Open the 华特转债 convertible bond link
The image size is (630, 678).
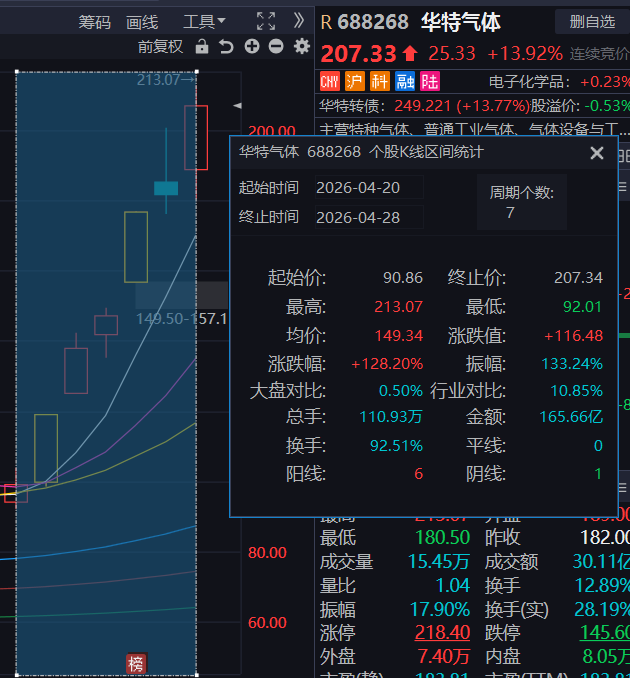(x=352, y=106)
